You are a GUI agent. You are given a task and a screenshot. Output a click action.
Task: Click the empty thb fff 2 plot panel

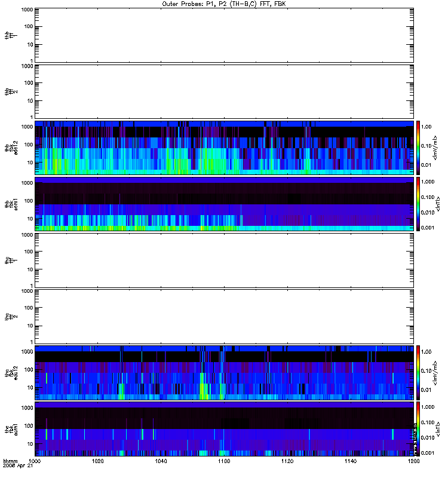click(x=224, y=92)
